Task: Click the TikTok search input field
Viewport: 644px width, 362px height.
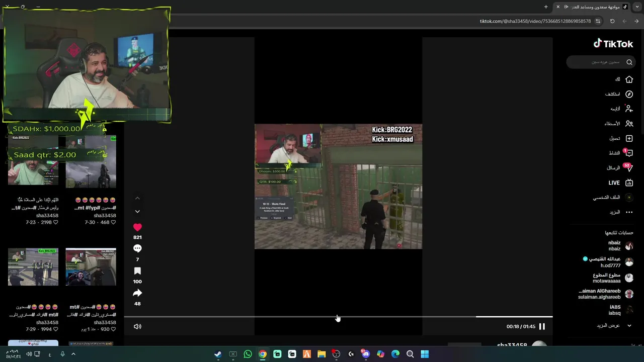Action: tap(600, 62)
